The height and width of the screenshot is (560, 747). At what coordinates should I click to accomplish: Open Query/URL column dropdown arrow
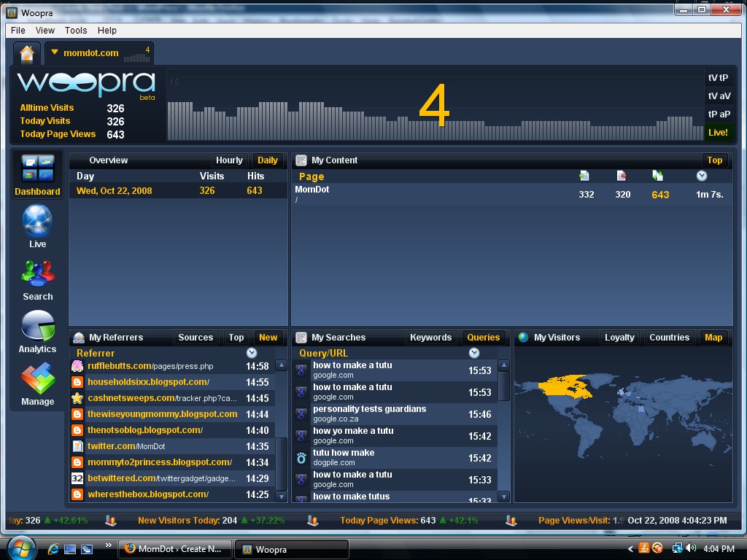pos(473,353)
